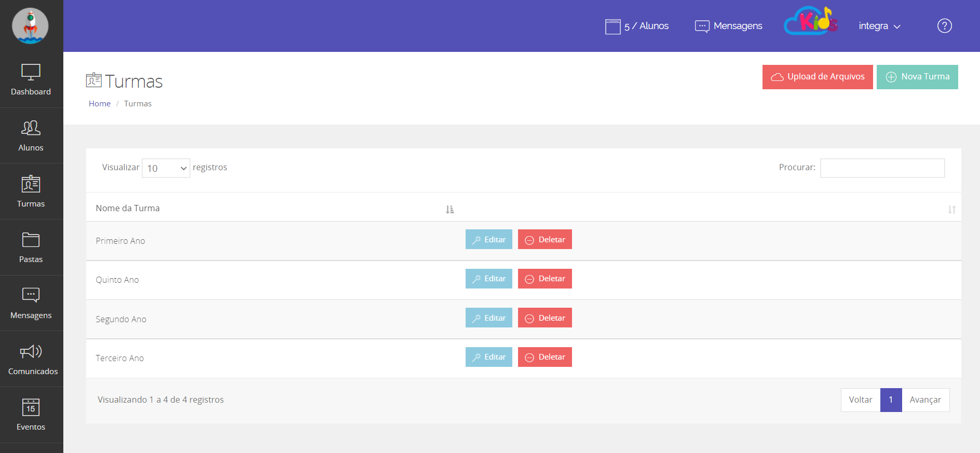Click the rocket avatar logo
980x453 pixels.
tap(30, 26)
